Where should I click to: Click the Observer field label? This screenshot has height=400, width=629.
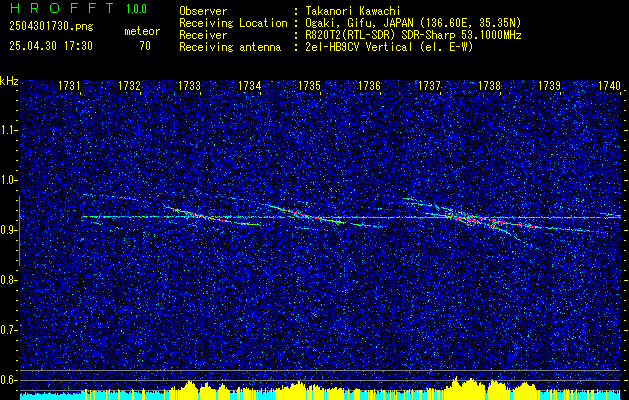pyautogui.click(x=203, y=11)
